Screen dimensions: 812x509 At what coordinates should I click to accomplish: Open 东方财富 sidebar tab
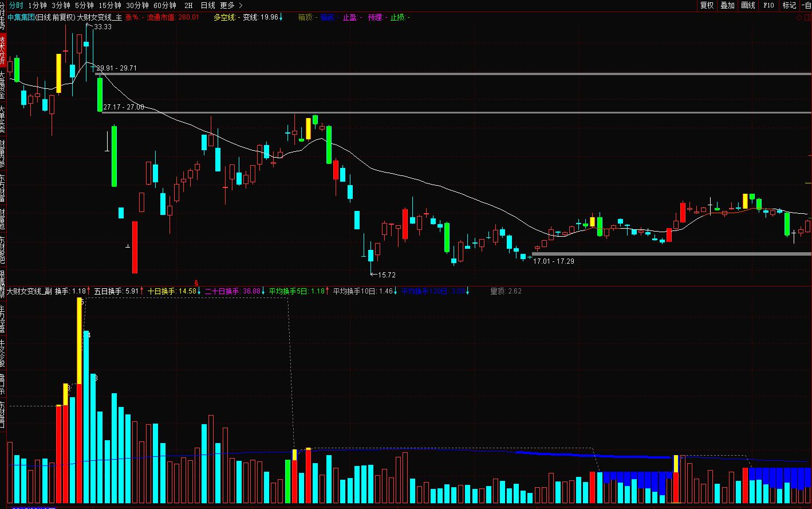(3, 189)
